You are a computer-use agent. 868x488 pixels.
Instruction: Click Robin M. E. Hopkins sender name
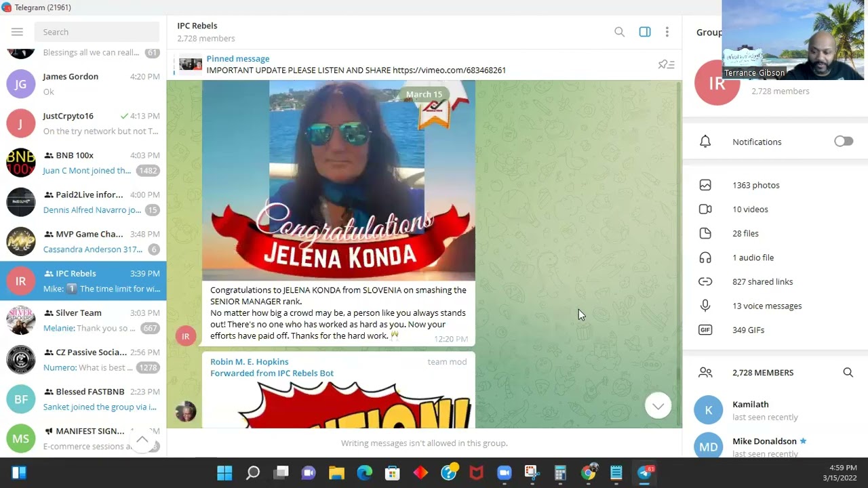(249, 362)
